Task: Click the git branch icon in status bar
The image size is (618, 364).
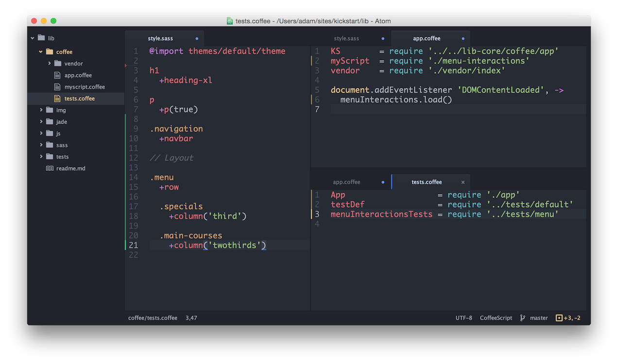Action: [x=523, y=318]
